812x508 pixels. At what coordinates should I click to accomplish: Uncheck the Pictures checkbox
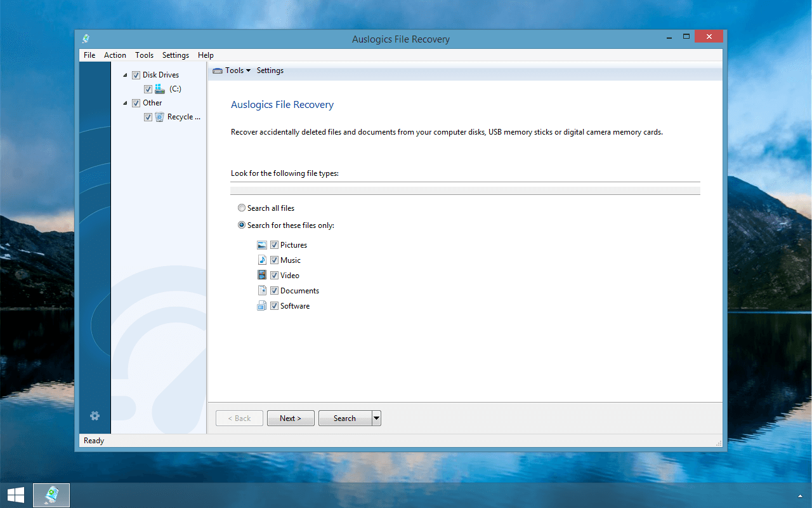274,245
